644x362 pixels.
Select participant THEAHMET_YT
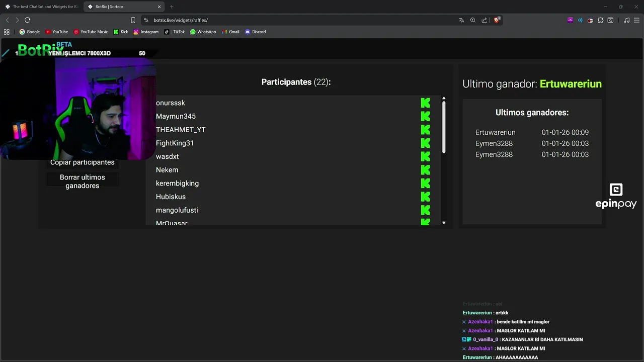pos(181,130)
